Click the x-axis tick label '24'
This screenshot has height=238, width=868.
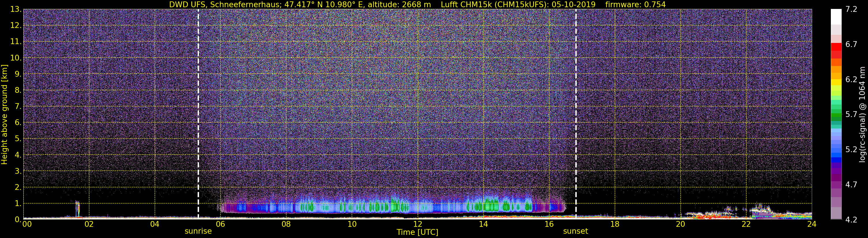coord(812,224)
